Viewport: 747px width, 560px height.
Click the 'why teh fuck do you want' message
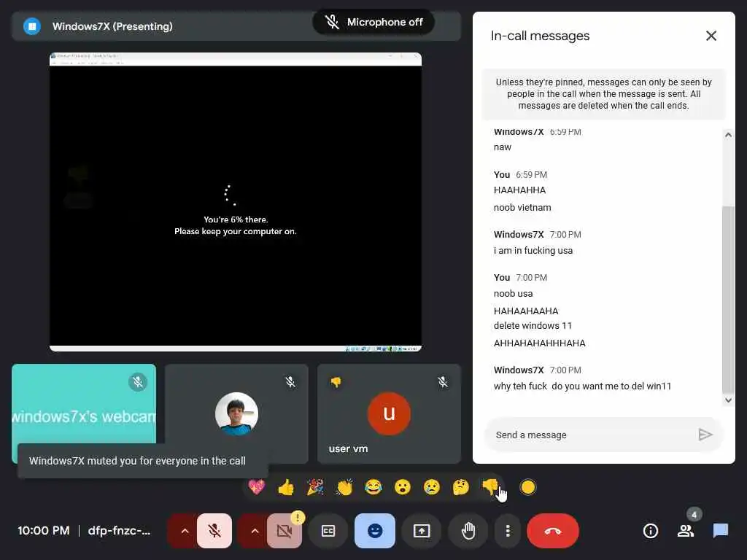tap(582, 386)
